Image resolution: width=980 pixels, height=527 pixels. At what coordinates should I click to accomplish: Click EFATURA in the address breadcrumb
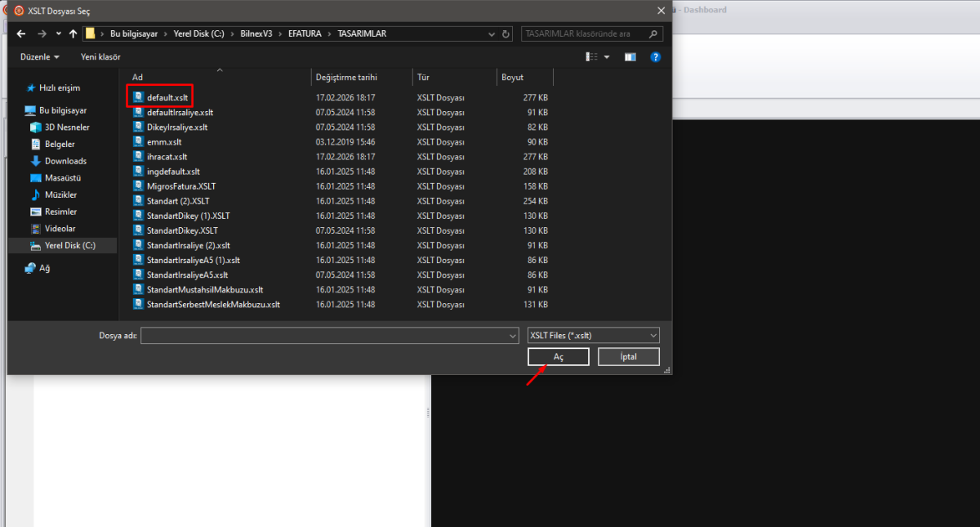tap(305, 34)
